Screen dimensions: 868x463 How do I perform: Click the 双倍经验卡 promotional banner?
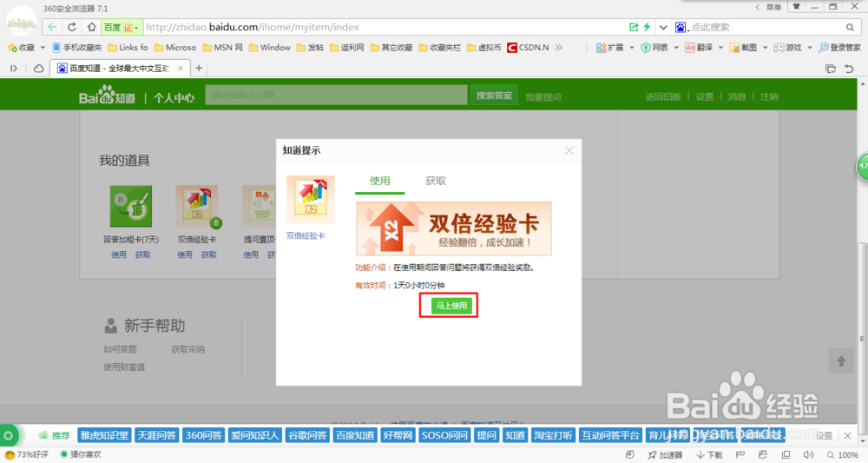pyautogui.click(x=454, y=228)
